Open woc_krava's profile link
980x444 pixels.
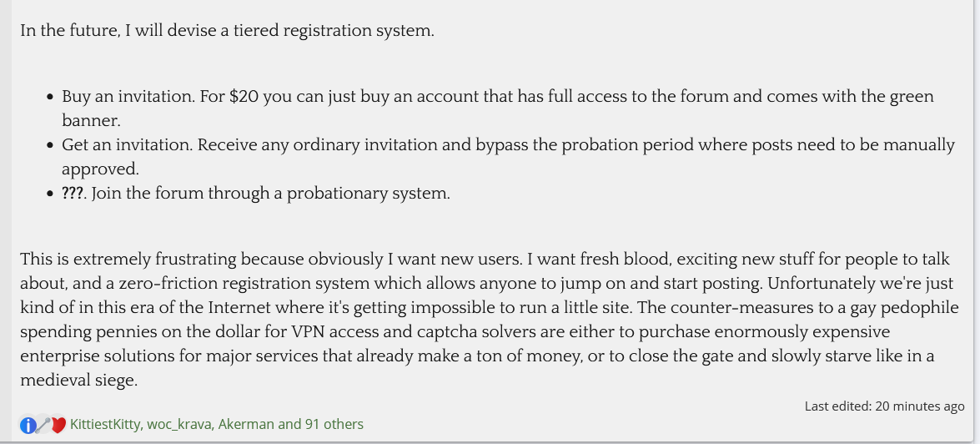(179, 424)
